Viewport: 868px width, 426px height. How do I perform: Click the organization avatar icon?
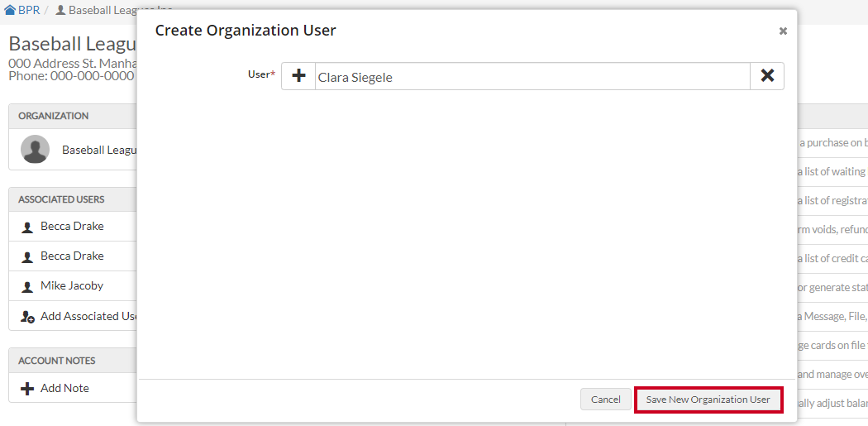(35, 149)
